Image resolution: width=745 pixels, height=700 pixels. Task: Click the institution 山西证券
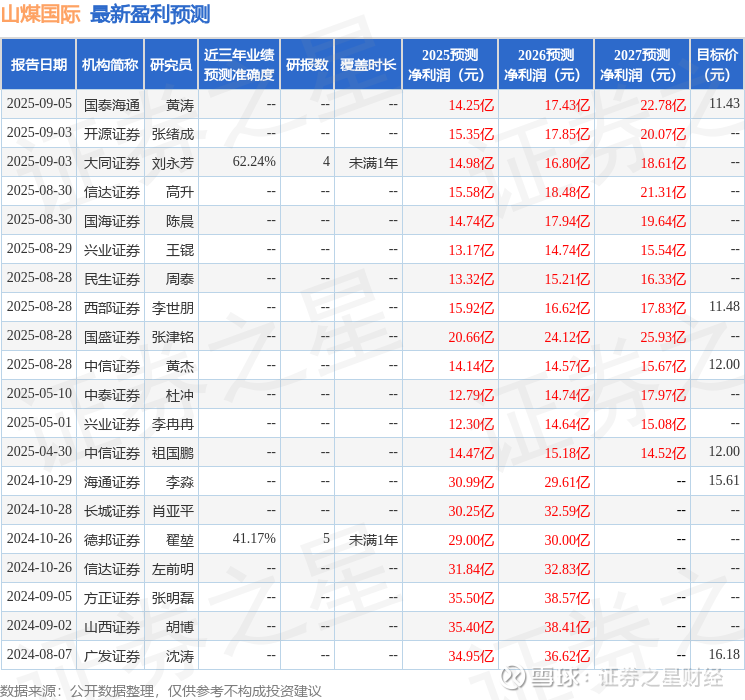pyautogui.click(x=112, y=627)
